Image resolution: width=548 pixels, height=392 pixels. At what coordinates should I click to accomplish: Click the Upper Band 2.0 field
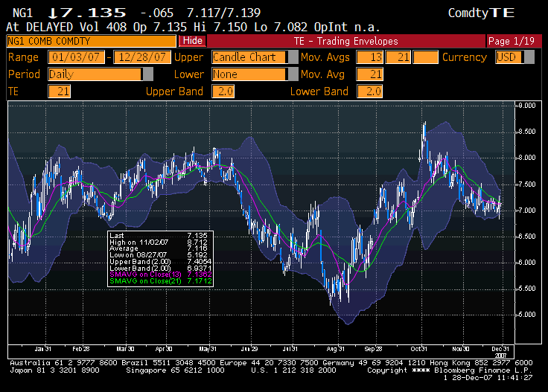point(223,91)
